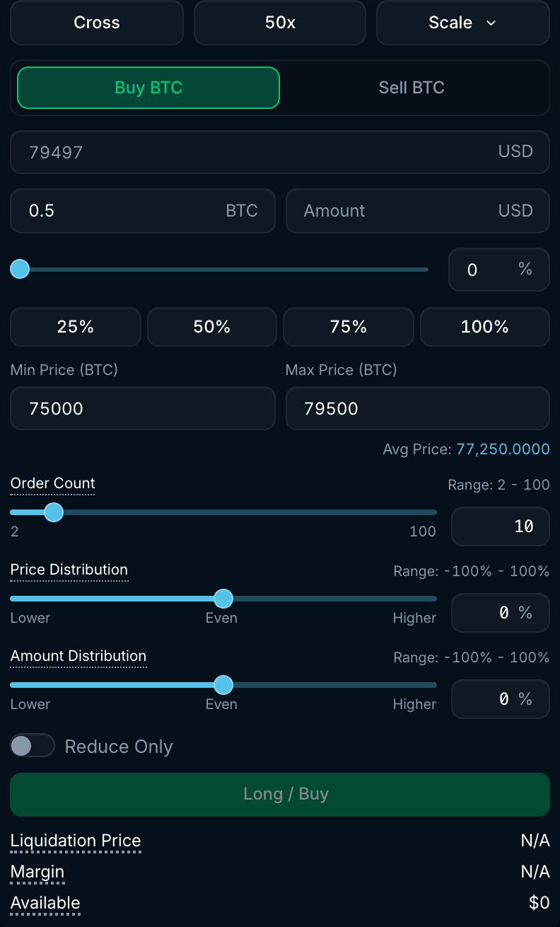
Task: Switch to the Sell BTC tab
Action: click(x=412, y=88)
